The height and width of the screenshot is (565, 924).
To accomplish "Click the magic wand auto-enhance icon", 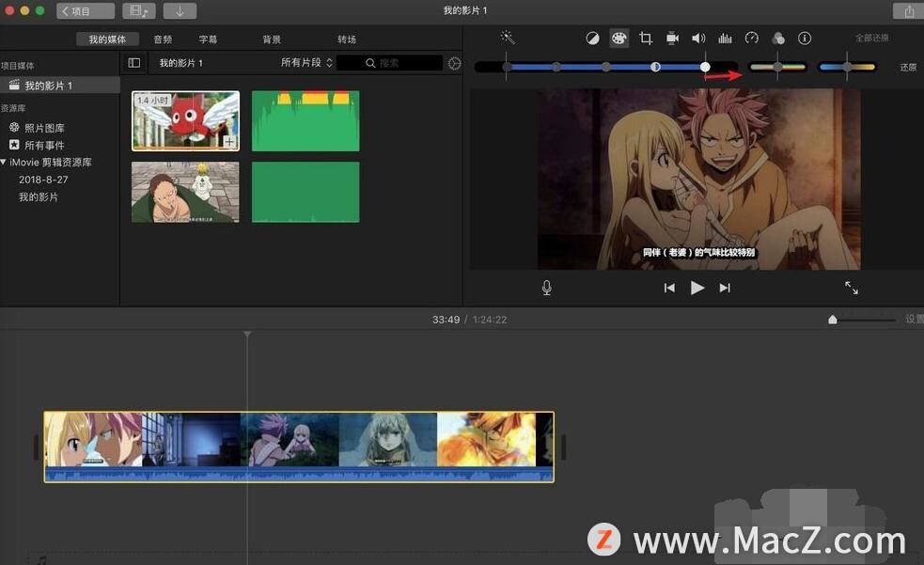I will [508, 38].
